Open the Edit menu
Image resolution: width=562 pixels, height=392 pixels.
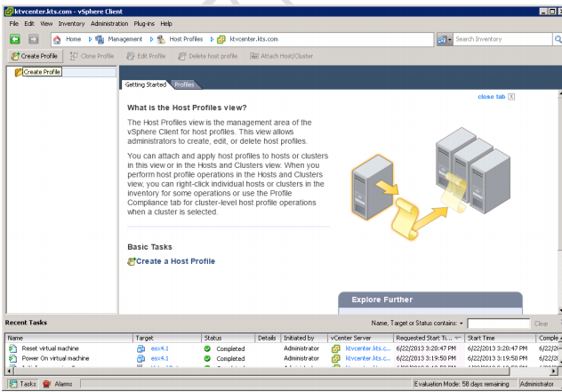pyautogui.click(x=29, y=24)
